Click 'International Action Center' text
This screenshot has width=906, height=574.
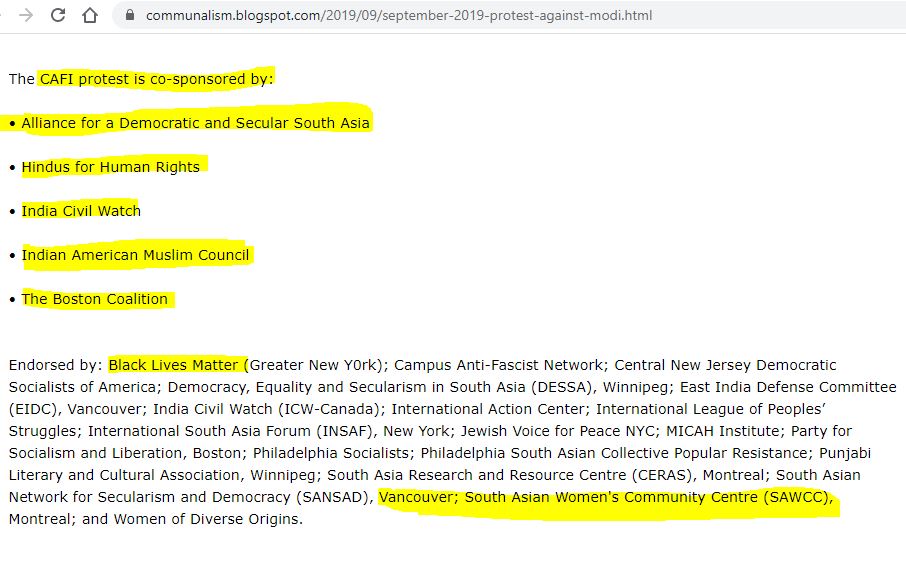click(x=488, y=409)
